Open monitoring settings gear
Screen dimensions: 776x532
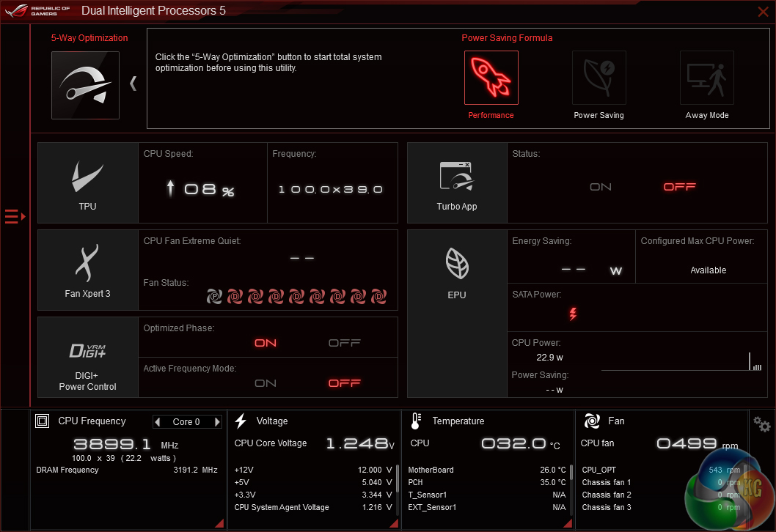click(762, 424)
